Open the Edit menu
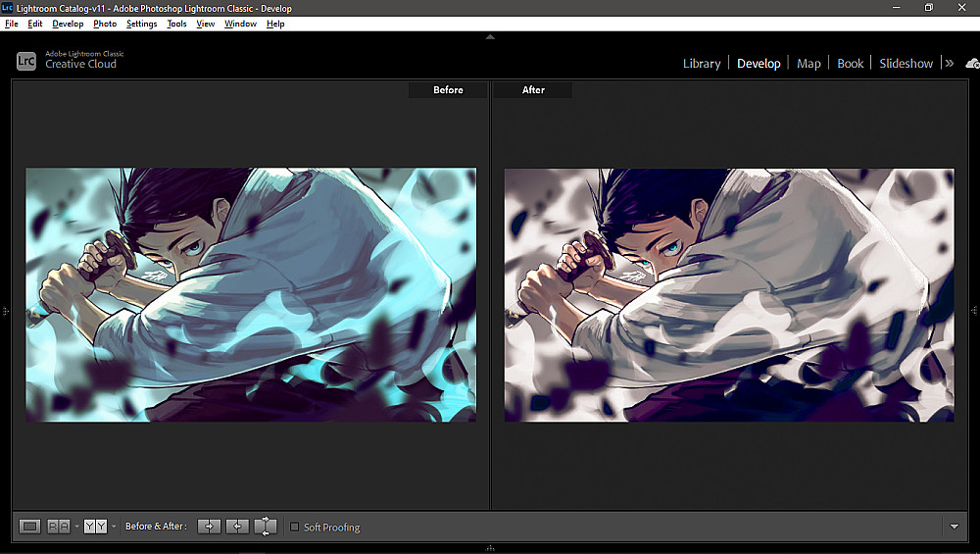 35,24
